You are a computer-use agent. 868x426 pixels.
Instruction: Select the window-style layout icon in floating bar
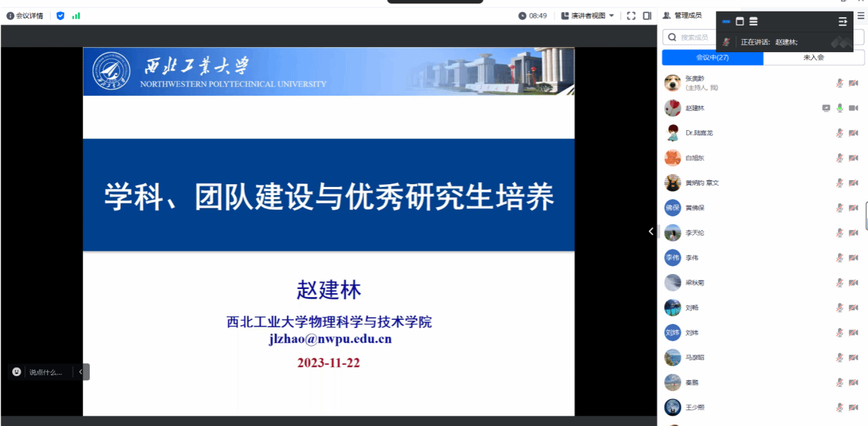point(740,22)
